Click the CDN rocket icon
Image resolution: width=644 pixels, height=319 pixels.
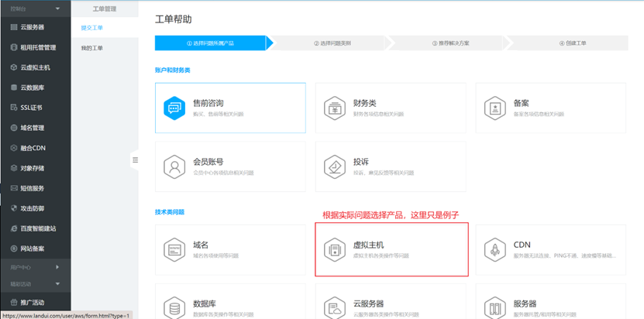pyautogui.click(x=494, y=249)
